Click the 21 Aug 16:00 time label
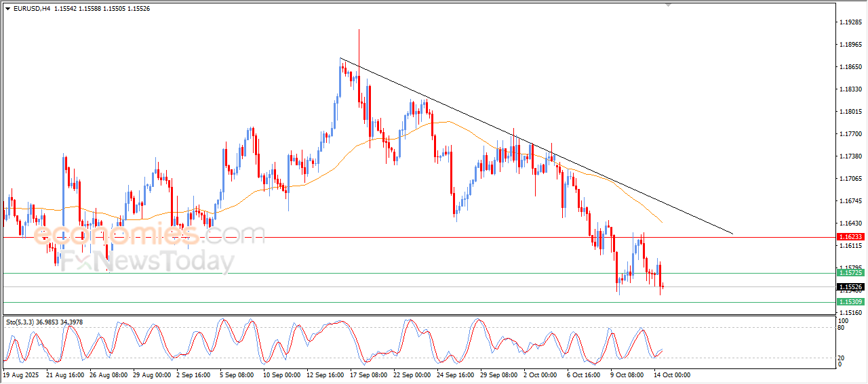The image size is (868, 384). (65, 375)
